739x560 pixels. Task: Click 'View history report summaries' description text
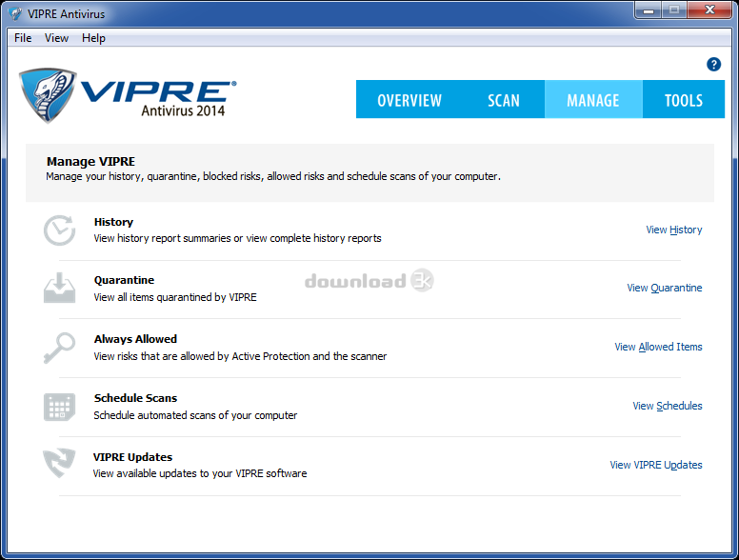[237, 238]
